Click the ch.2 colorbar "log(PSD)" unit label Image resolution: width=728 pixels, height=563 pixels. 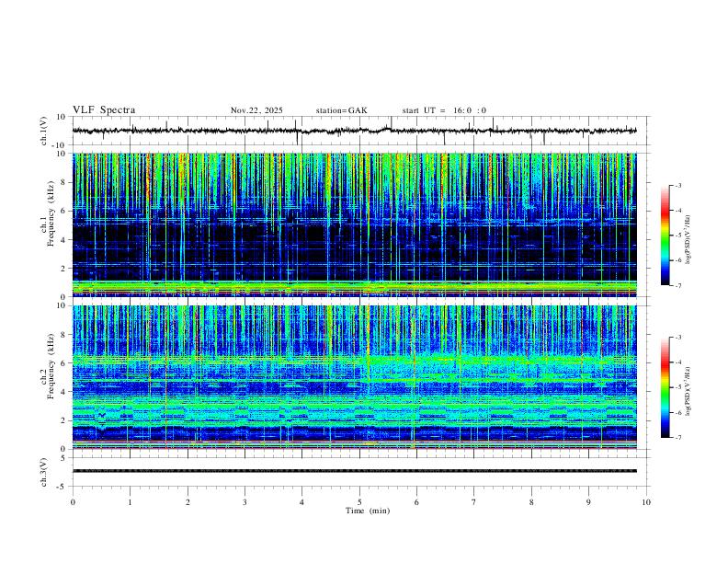click(x=688, y=391)
